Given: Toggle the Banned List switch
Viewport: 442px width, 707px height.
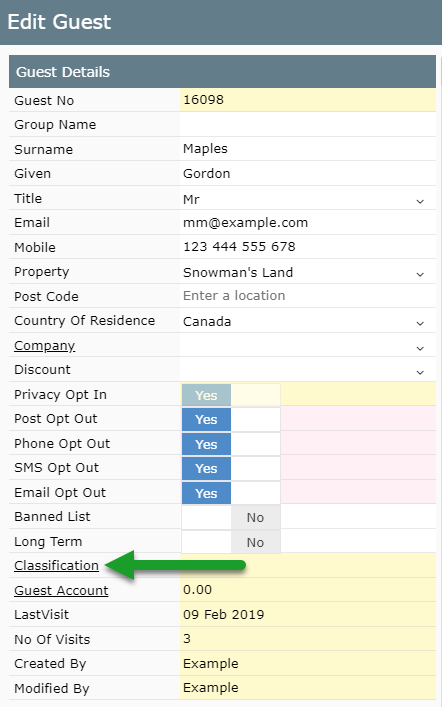Looking at the screenshot, I should [231, 517].
